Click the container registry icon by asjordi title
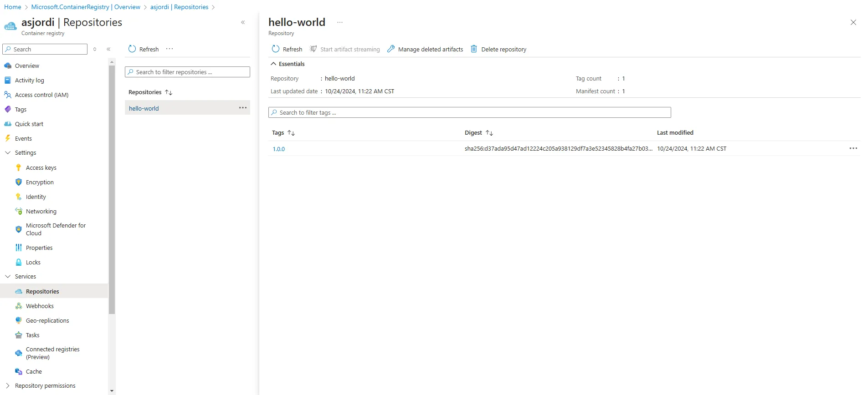Viewport: 868px width, 395px height. pyautogui.click(x=10, y=26)
